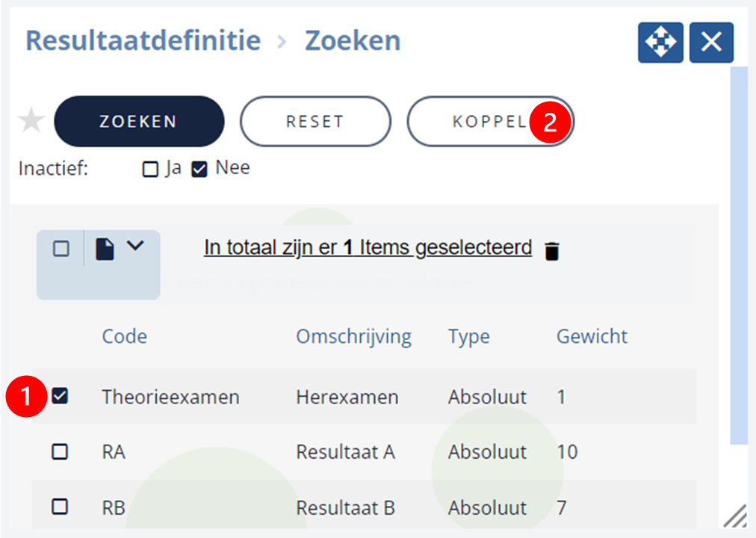This screenshot has width=756, height=538.
Task: Go to the Resultaatdefinitie breadcrumb
Action: click(143, 40)
